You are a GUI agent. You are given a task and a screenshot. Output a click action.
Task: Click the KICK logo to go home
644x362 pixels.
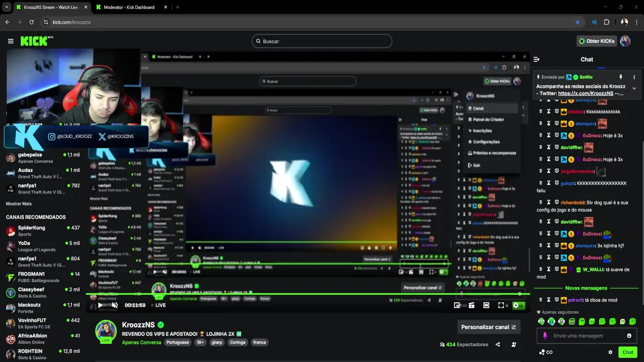36,41
